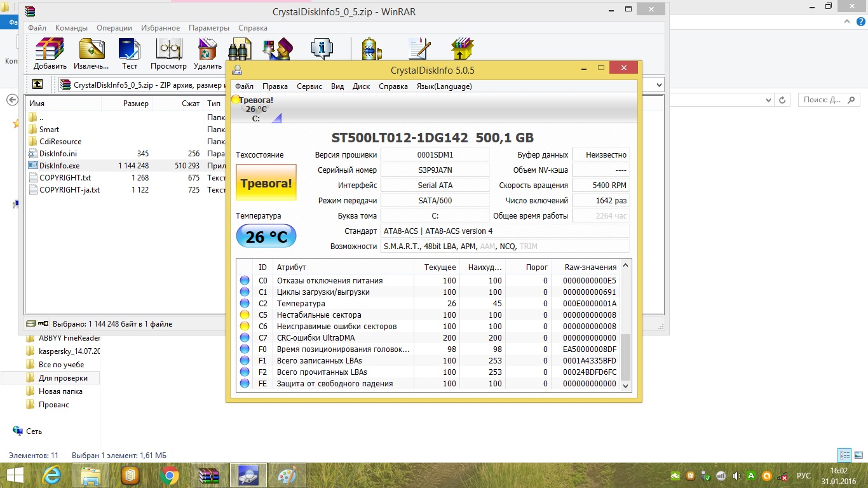Click the 26 °C temperature button
Viewport: 868px width, 488px height.
(266, 237)
